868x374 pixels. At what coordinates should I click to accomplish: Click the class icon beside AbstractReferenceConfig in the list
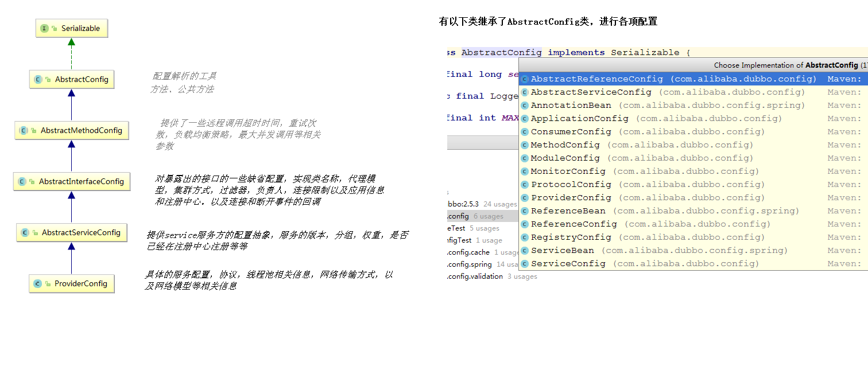[524, 79]
